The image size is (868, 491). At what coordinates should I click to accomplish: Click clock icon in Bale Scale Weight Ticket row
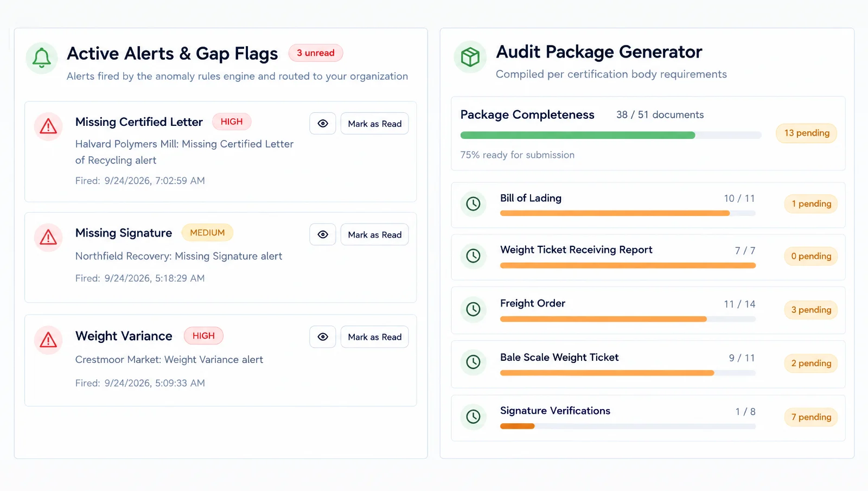(473, 362)
